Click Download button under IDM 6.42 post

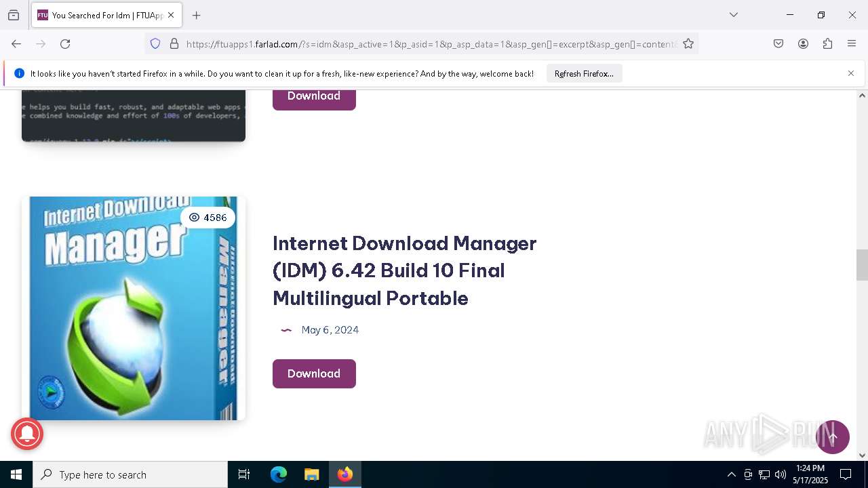314,373
